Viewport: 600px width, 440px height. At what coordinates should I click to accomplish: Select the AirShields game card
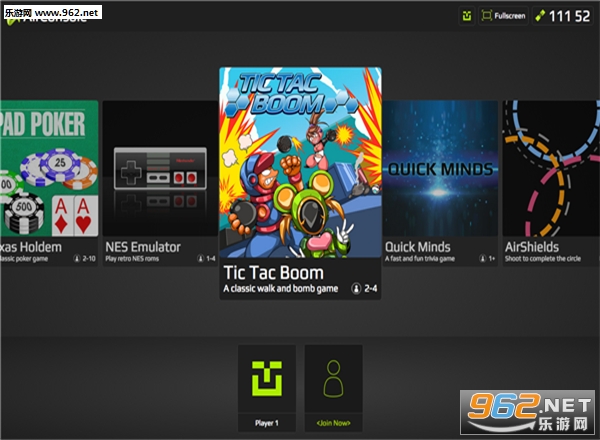coord(551,183)
